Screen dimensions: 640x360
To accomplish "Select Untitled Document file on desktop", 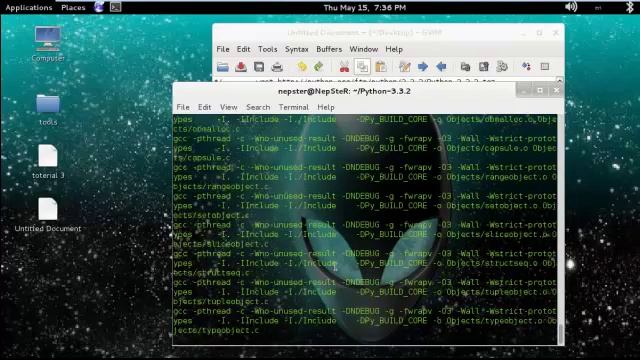I will (48, 215).
